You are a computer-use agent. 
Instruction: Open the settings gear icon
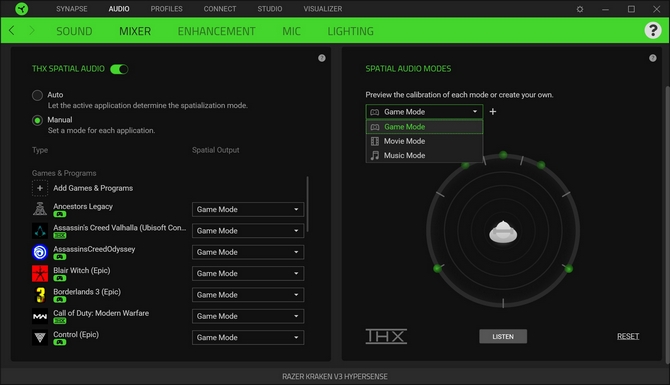(x=580, y=9)
